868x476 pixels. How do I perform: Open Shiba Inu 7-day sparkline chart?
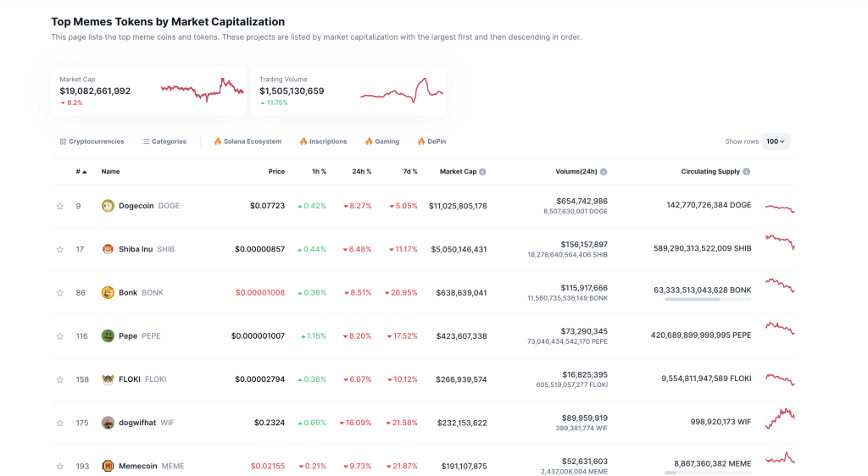pos(780,242)
